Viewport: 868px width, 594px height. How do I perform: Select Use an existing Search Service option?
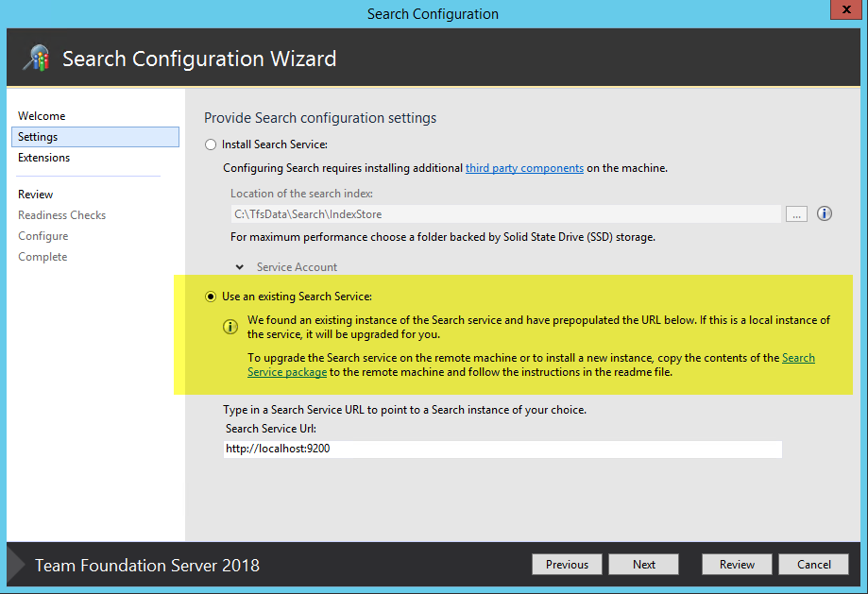[x=211, y=297]
